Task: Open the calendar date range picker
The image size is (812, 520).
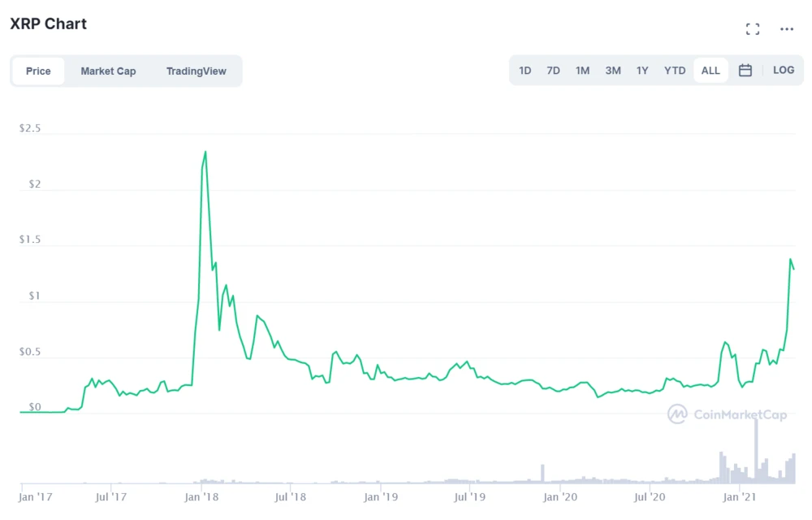Action: [x=745, y=71]
